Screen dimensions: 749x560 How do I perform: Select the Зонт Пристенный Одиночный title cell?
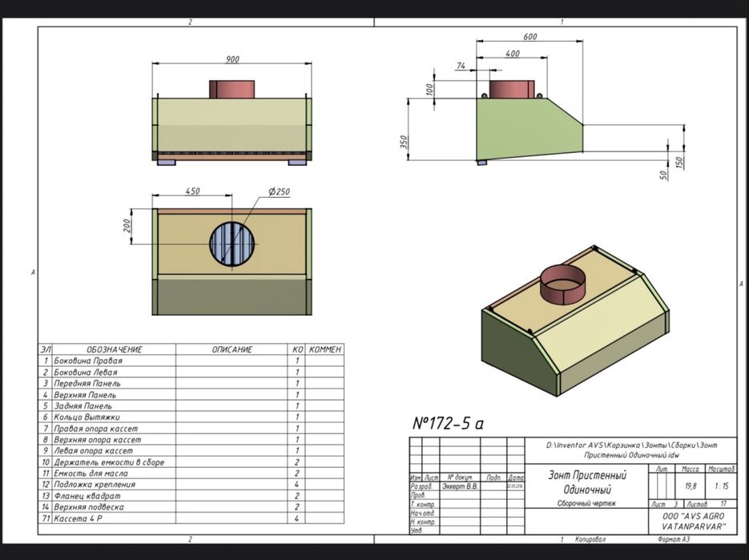(586, 486)
